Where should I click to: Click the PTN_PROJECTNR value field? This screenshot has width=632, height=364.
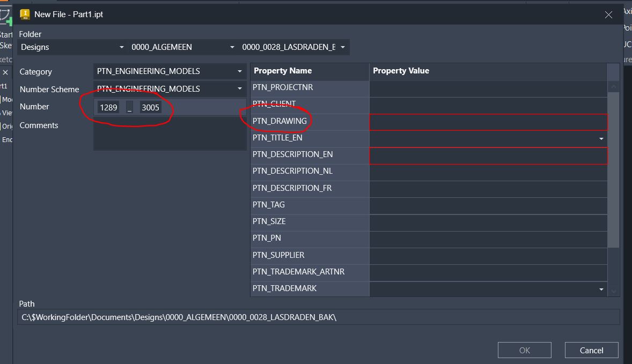pyautogui.click(x=488, y=88)
